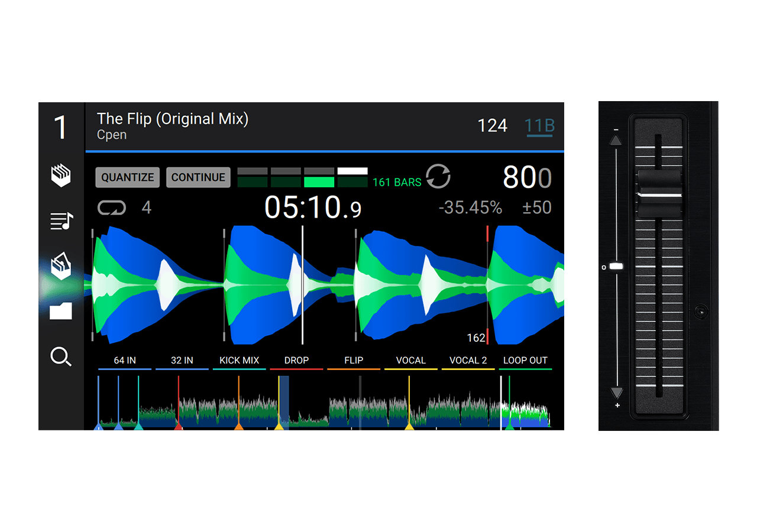Open the Files folder icon
The height and width of the screenshot is (532, 757).
coord(61,311)
